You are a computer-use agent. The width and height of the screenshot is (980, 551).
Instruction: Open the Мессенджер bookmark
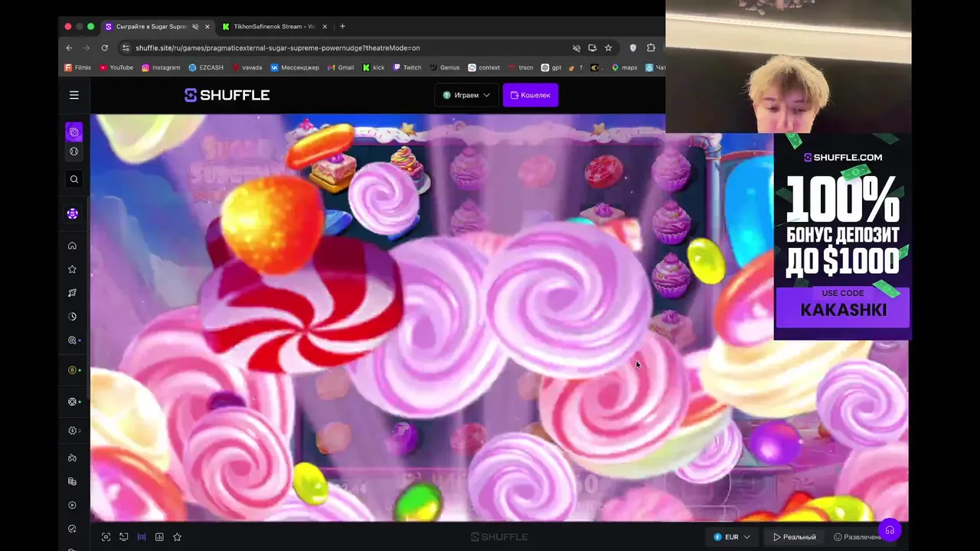click(295, 67)
